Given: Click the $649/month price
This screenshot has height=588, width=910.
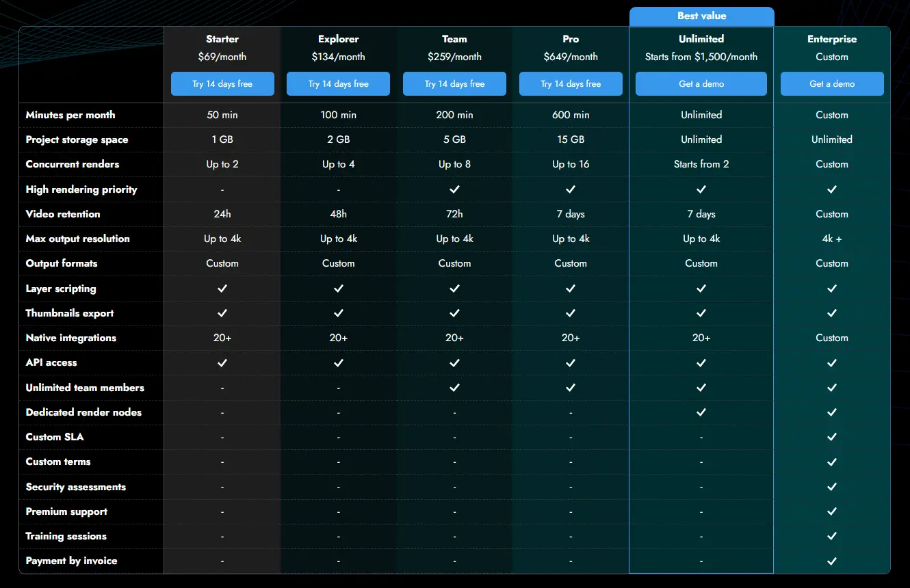Looking at the screenshot, I should click(571, 57).
